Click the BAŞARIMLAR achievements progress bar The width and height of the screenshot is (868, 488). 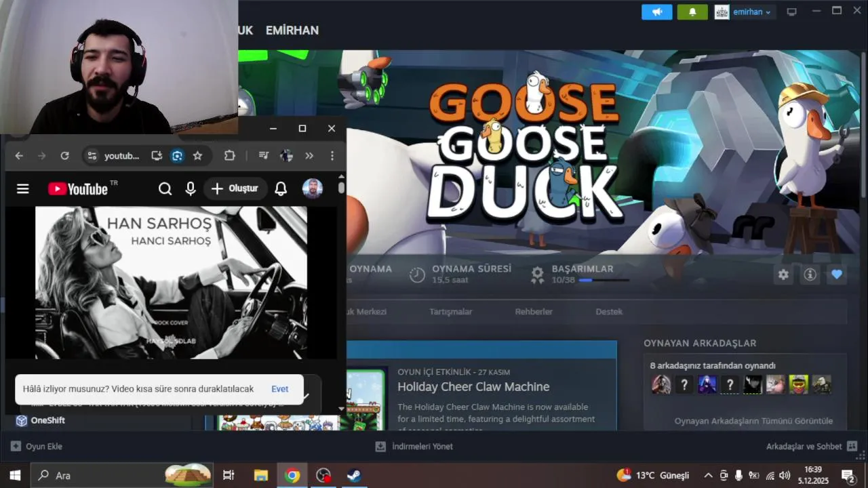tap(604, 280)
